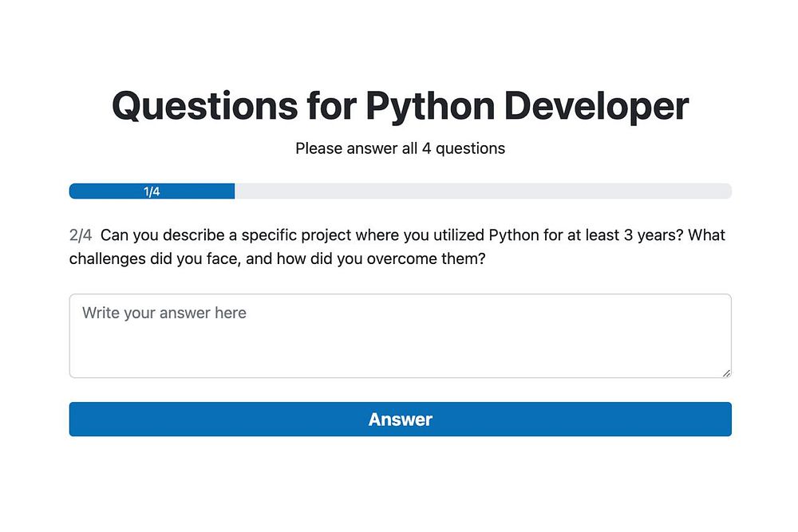Click the '1/4' progress label
The height and width of the screenshot is (532, 798).
point(152,191)
